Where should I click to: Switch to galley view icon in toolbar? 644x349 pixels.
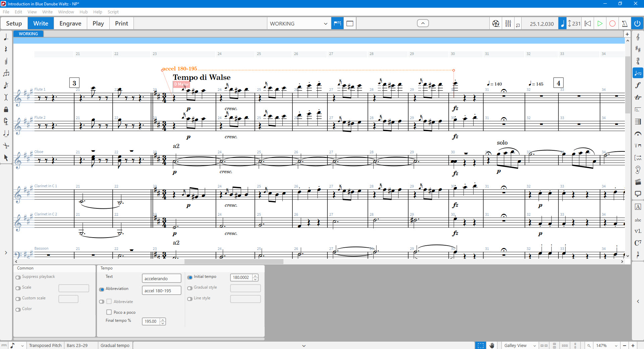pos(337,23)
